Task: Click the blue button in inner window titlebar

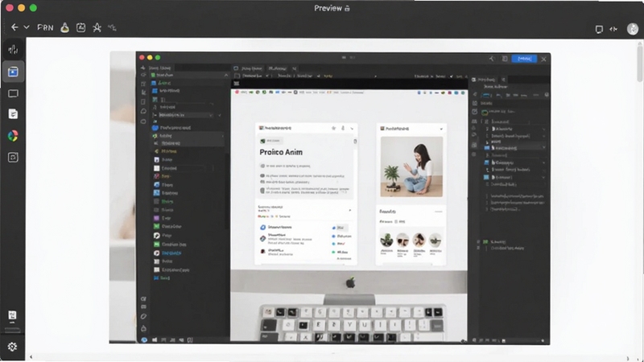Action: click(x=524, y=59)
